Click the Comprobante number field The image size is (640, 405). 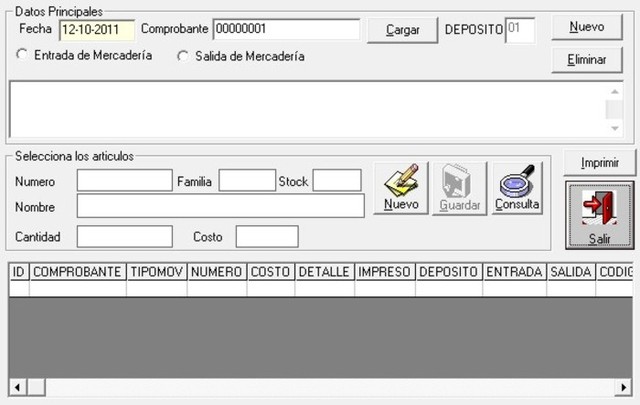[287, 29]
